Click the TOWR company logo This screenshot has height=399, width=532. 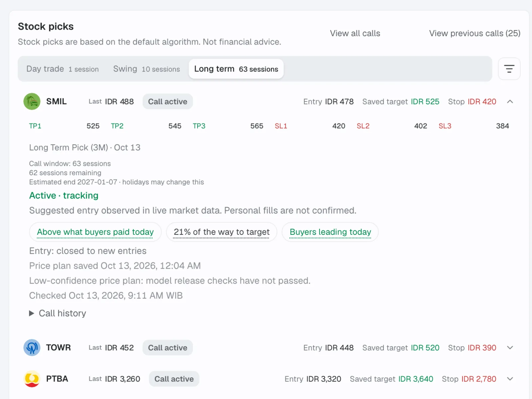click(32, 347)
